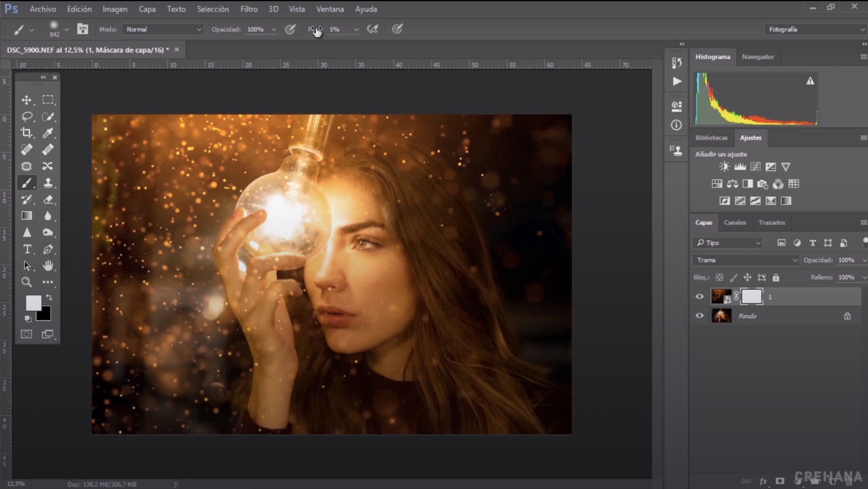The image size is (868, 489).
Task: Select the Crop tool
Action: (27, 133)
